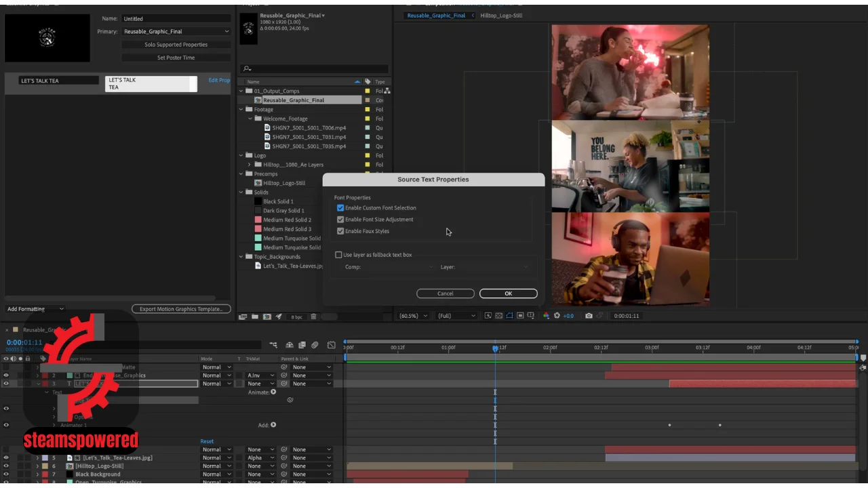Viewport: 868px width, 488px height.
Task: Collapse the 01_Output_Comps folder
Action: coord(241,91)
